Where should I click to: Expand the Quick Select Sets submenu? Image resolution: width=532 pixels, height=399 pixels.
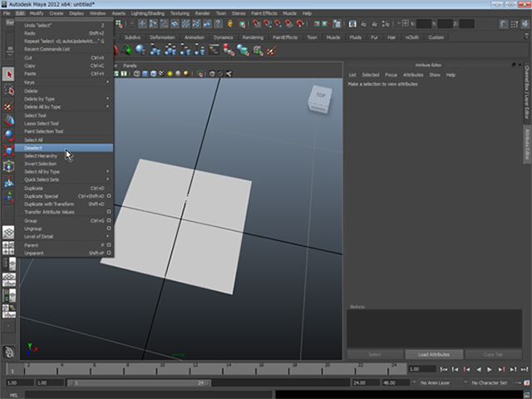pyautogui.click(x=65, y=180)
